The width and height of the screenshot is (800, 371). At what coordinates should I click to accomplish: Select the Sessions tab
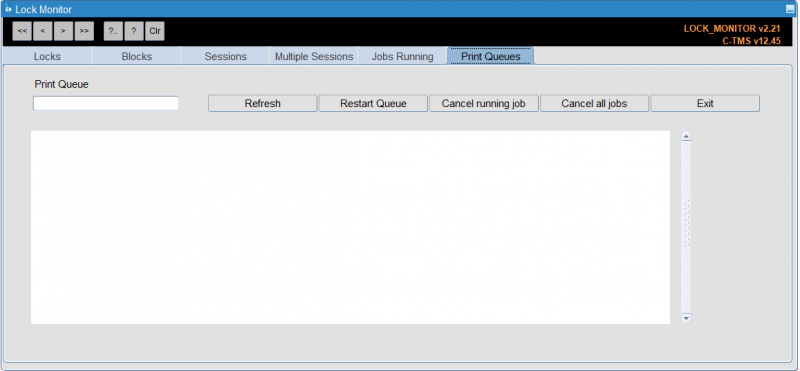click(226, 56)
